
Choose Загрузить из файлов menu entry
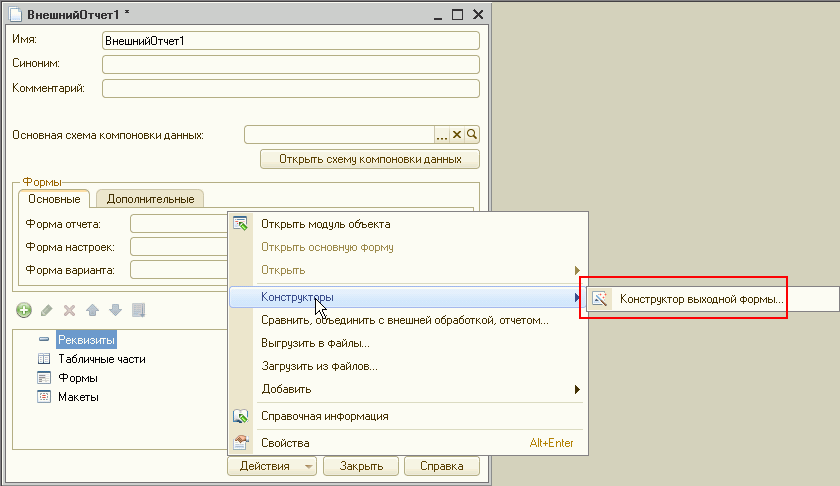[408, 366]
